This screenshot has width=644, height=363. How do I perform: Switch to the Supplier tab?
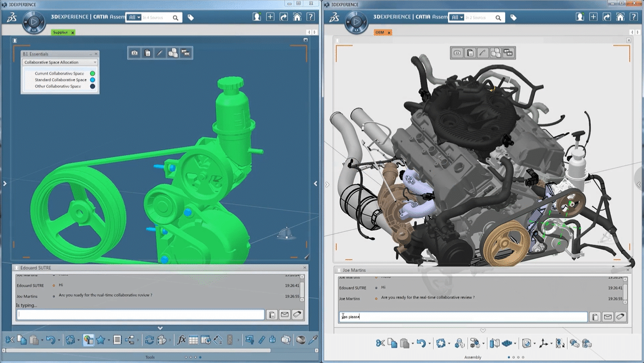pos(60,32)
